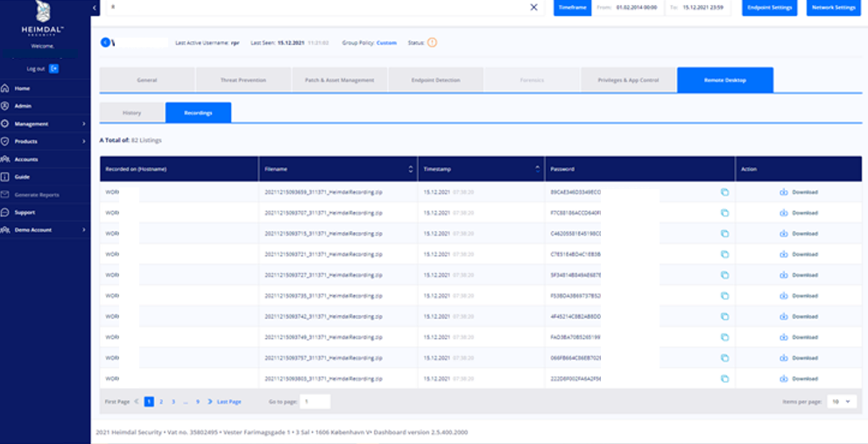
Task: Click the Accounts people icon
Action: pos(5,159)
